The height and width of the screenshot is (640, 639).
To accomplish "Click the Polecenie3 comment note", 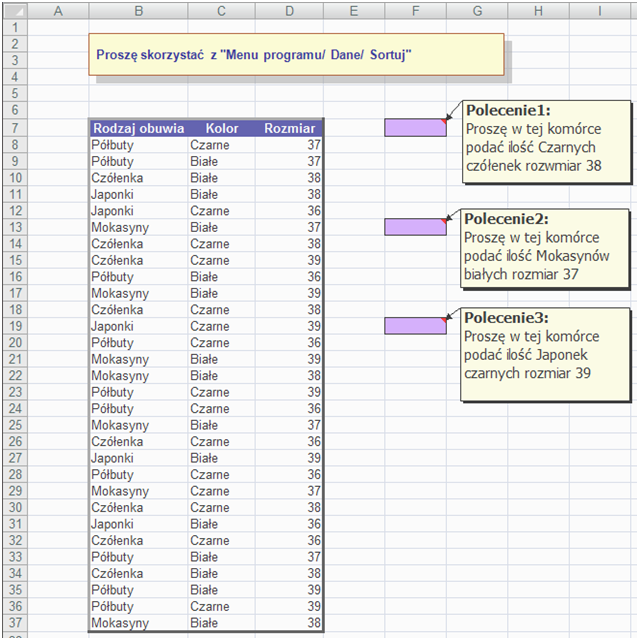I will pos(546,354).
